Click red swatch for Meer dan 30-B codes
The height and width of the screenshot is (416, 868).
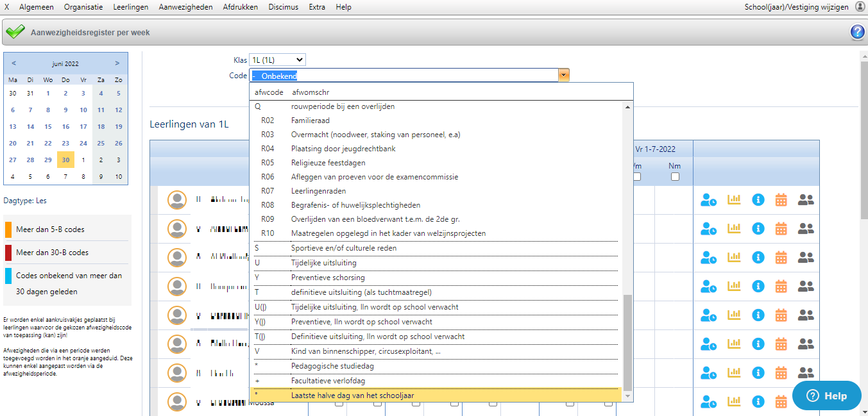pos(8,253)
